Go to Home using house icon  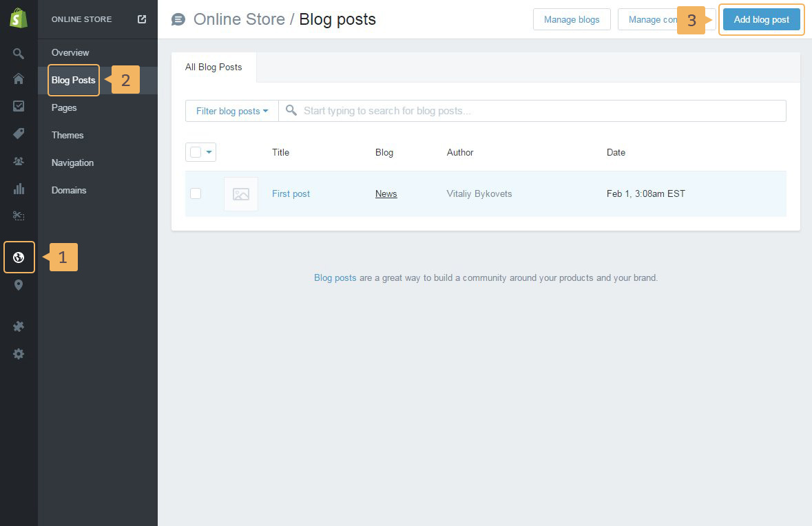coord(19,79)
